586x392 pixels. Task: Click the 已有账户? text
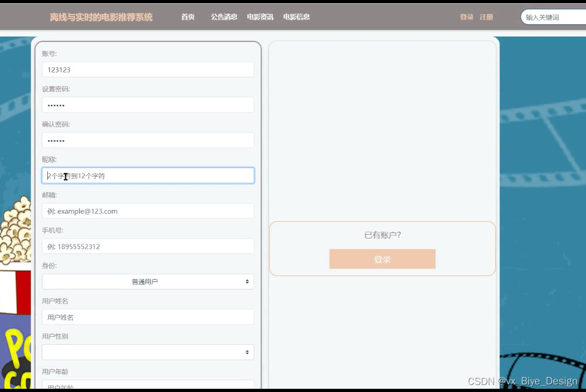(x=382, y=235)
